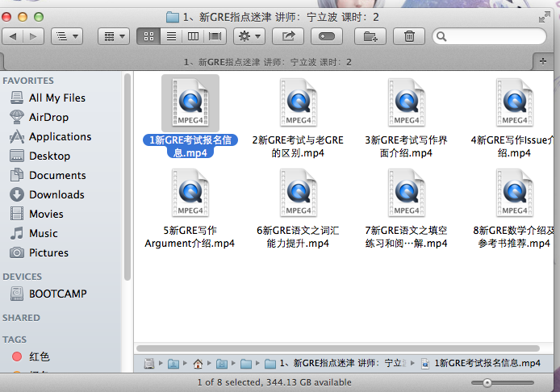Select file 7新GRE语文之填空练习 icon
The height and width of the screenshot is (392, 560).
coord(407,193)
